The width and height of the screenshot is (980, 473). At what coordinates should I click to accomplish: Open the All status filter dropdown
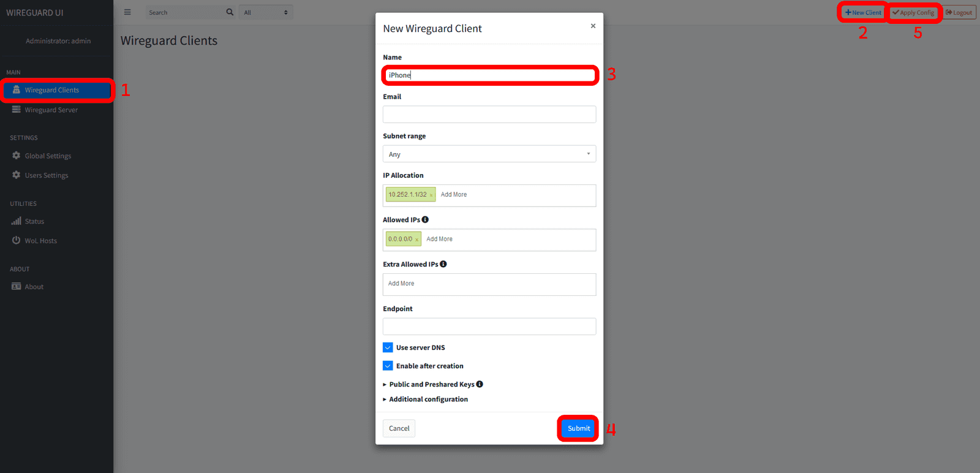pyautogui.click(x=265, y=12)
